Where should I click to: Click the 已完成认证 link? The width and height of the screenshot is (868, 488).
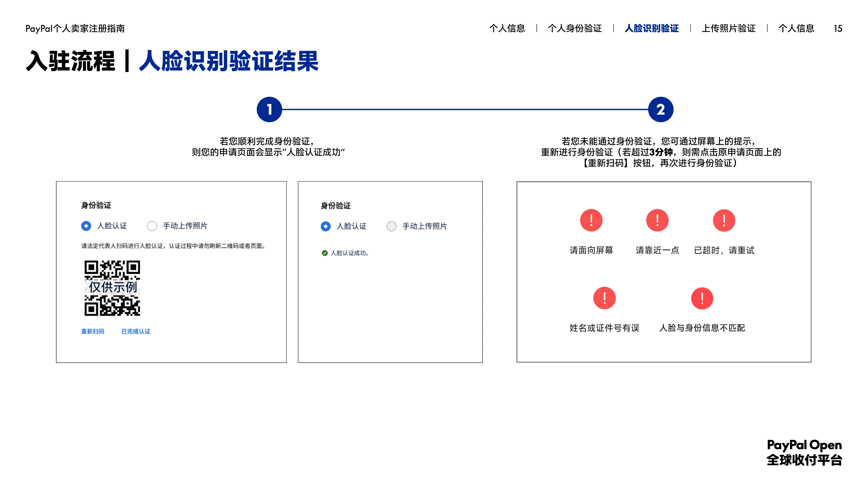[x=136, y=331]
